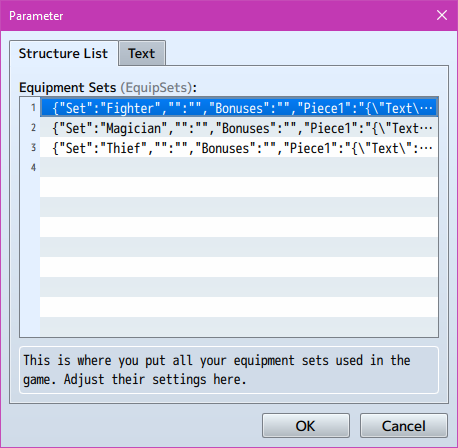
Task: Select the empty fourth list row
Action: point(239,167)
